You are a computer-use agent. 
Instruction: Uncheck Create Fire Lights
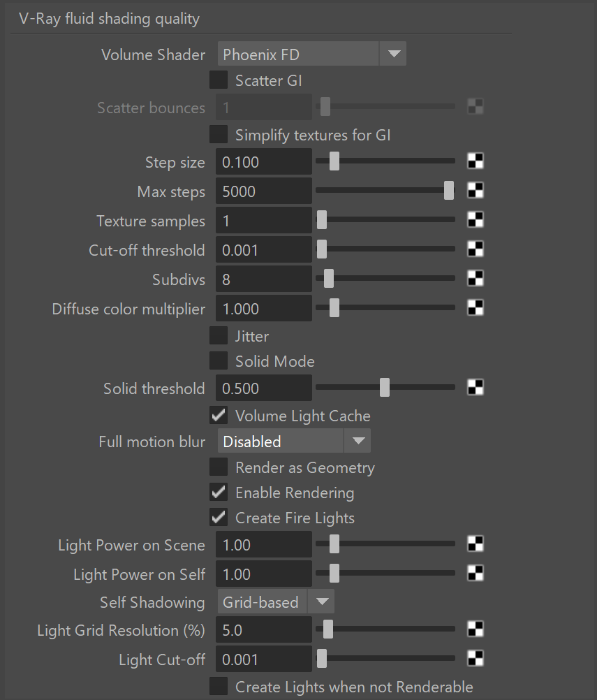pyautogui.click(x=219, y=518)
